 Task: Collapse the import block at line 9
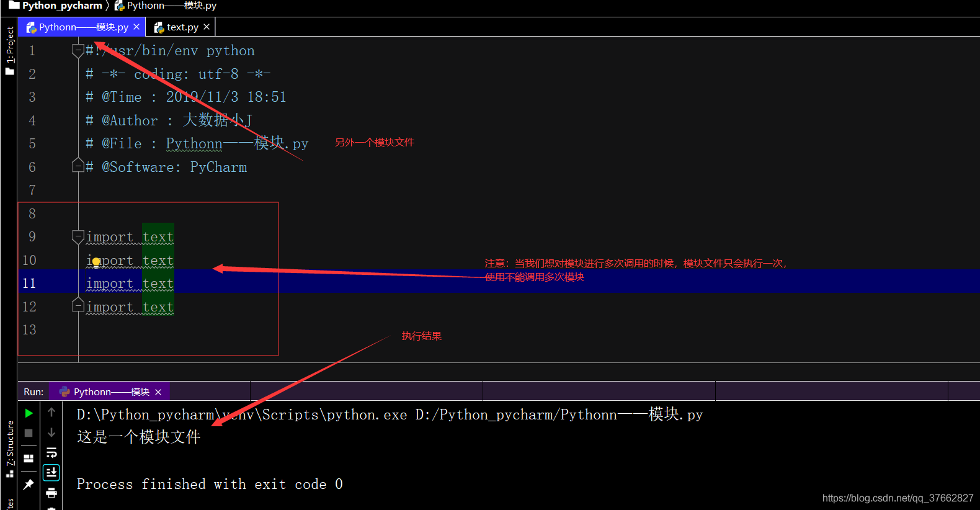[x=78, y=237]
